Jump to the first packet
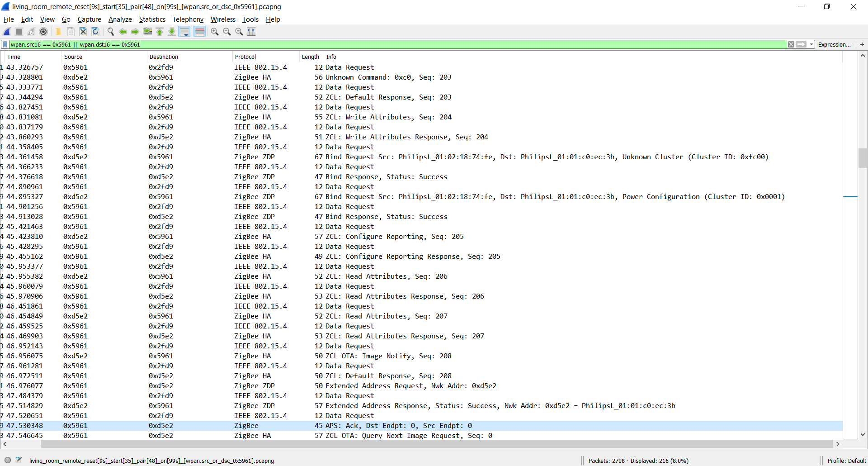The width and height of the screenshot is (868, 466). point(160,32)
